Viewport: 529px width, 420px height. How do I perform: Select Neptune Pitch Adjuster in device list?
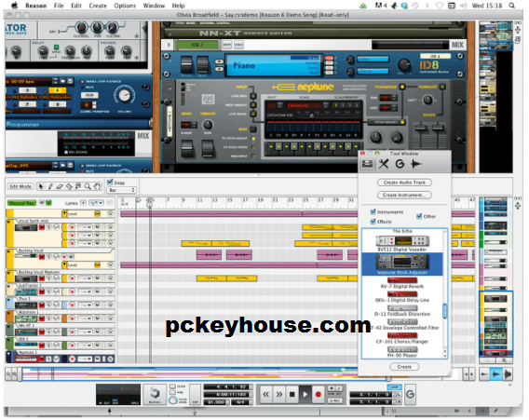[402, 264]
